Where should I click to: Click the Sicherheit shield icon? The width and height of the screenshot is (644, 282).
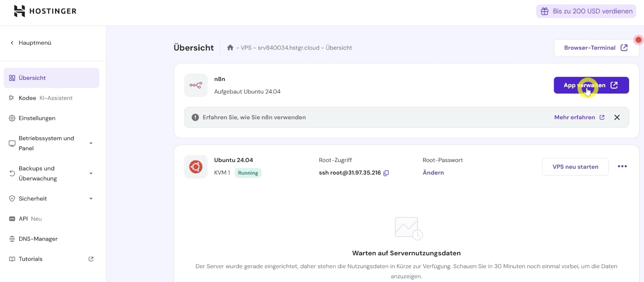pyautogui.click(x=12, y=199)
